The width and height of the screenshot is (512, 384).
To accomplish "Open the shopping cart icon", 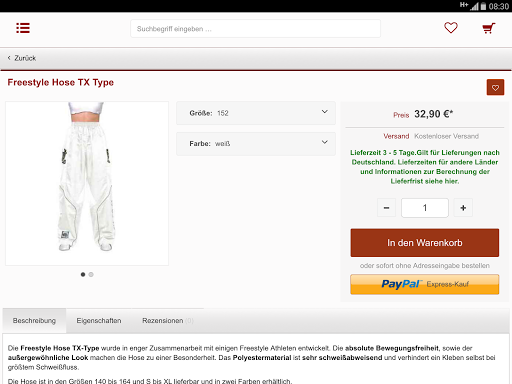I will tap(489, 28).
